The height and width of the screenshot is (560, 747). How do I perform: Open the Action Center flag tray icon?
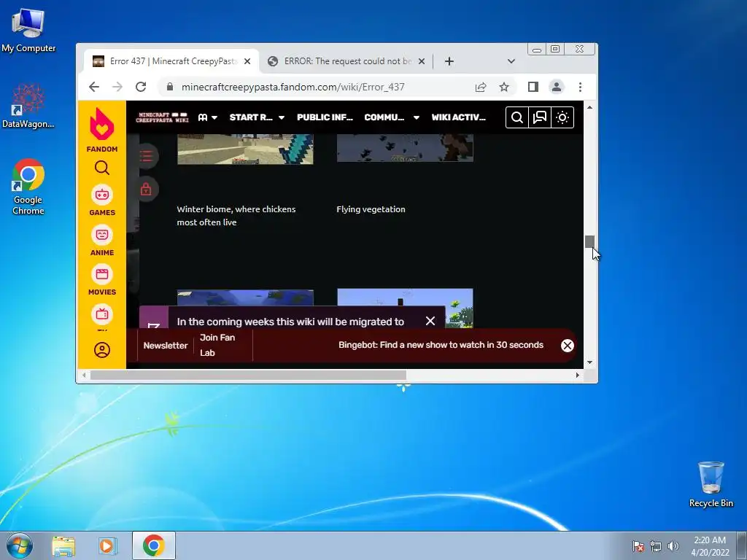[638, 546]
